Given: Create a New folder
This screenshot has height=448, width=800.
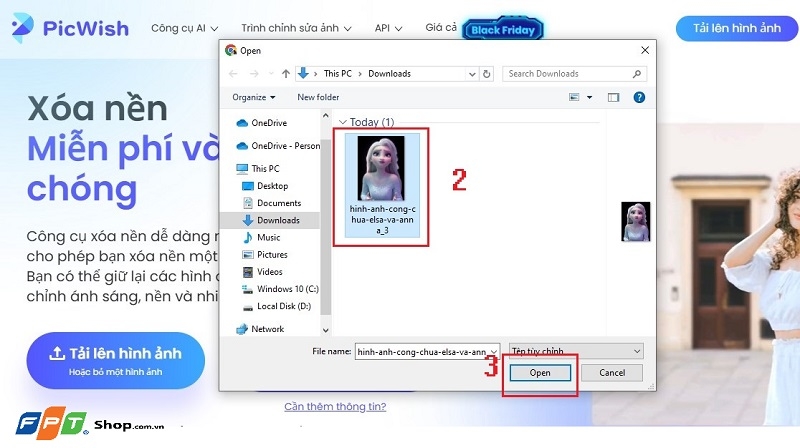Looking at the screenshot, I should tap(318, 97).
